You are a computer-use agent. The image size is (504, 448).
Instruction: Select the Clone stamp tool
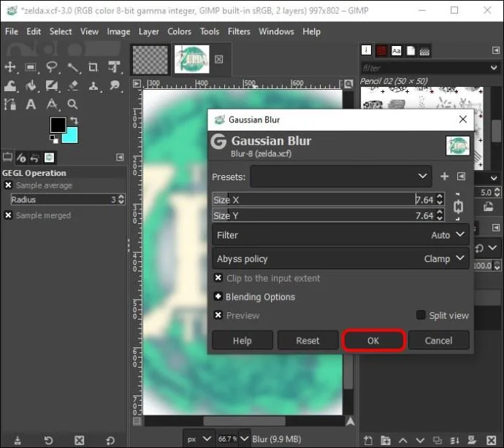[x=93, y=86]
